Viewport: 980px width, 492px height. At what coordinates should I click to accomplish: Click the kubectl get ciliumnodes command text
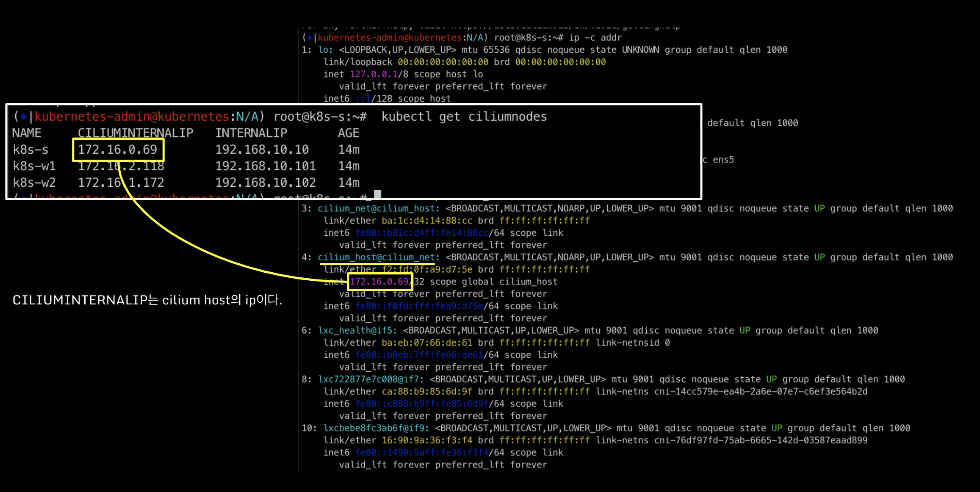[x=464, y=116]
